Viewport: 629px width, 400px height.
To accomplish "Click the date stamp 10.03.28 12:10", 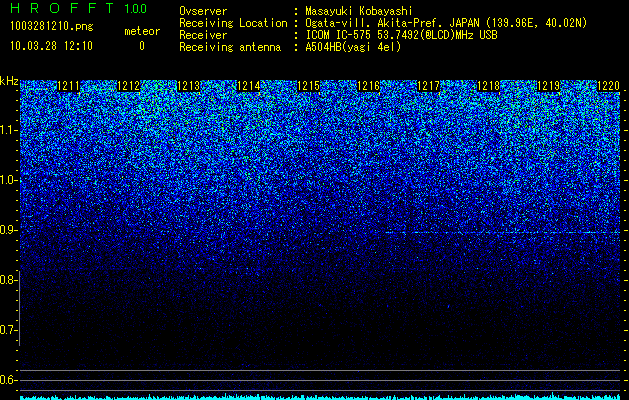I will click(x=51, y=46).
